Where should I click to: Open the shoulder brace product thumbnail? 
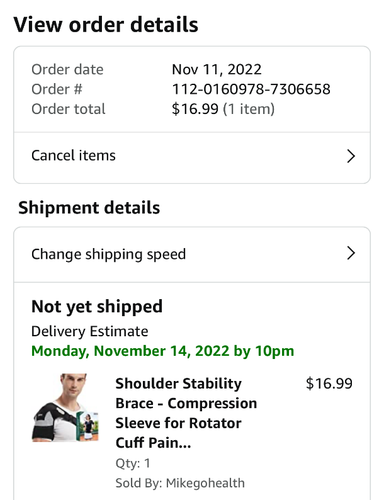[65, 407]
